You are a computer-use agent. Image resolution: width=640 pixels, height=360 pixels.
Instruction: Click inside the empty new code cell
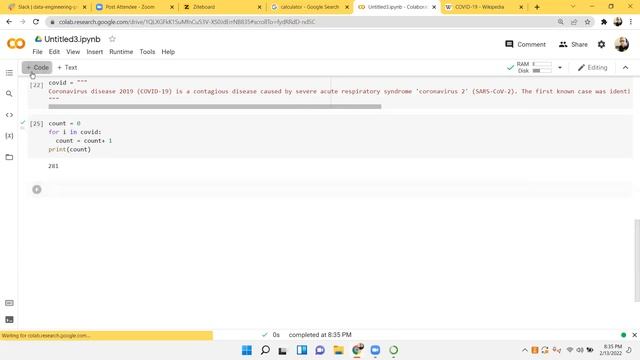click(339, 189)
